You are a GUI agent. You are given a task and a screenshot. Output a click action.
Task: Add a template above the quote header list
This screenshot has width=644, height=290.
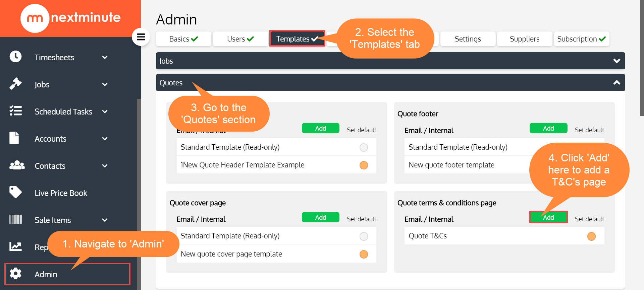[x=321, y=128]
